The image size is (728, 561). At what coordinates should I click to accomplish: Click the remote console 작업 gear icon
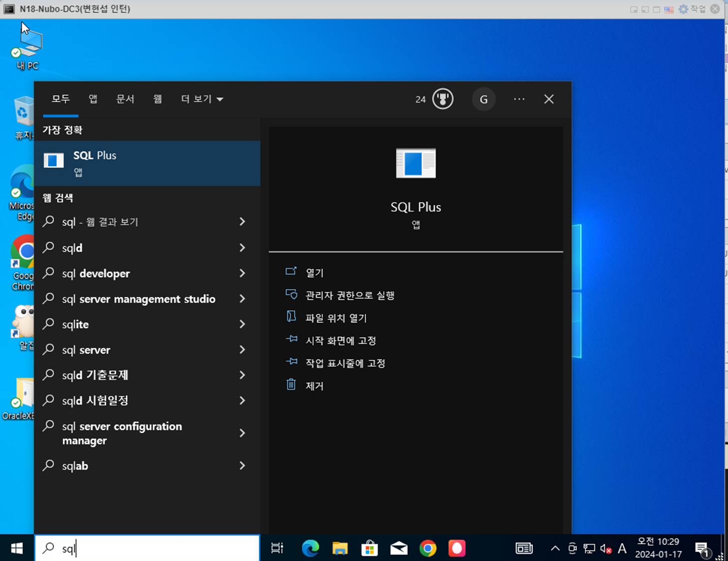[683, 9]
